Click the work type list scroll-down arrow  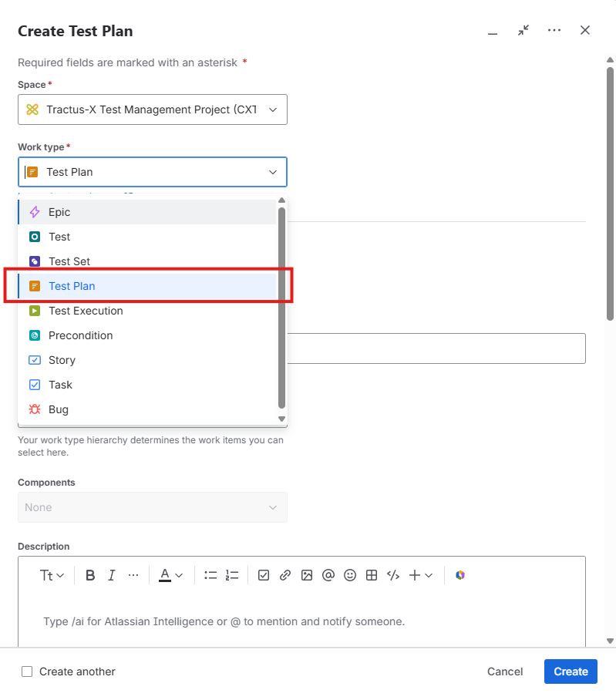281,419
